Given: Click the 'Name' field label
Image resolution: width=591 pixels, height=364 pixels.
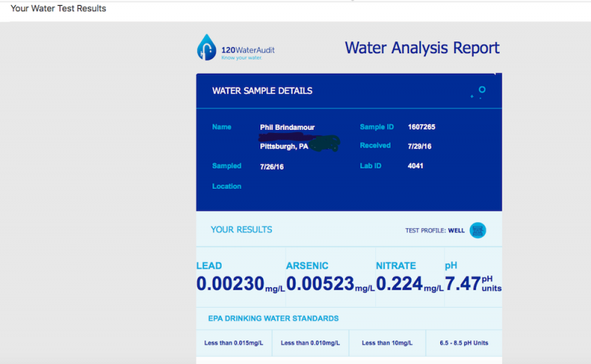Looking at the screenshot, I should click(x=222, y=127).
